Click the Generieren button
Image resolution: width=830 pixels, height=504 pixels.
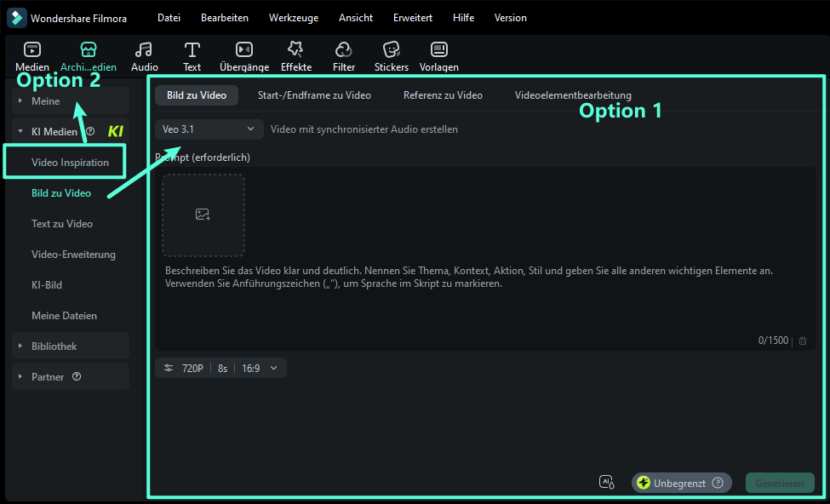pyautogui.click(x=780, y=483)
